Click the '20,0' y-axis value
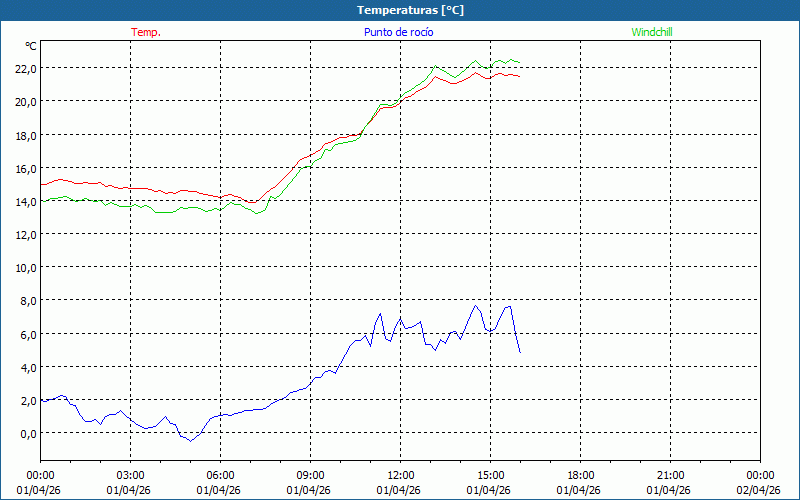 click(x=26, y=102)
